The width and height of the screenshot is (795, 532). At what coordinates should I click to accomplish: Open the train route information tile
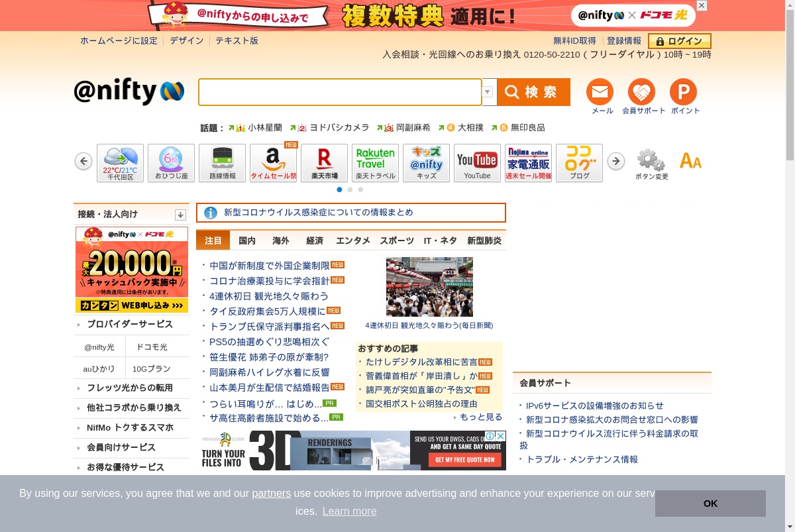click(x=222, y=163)
